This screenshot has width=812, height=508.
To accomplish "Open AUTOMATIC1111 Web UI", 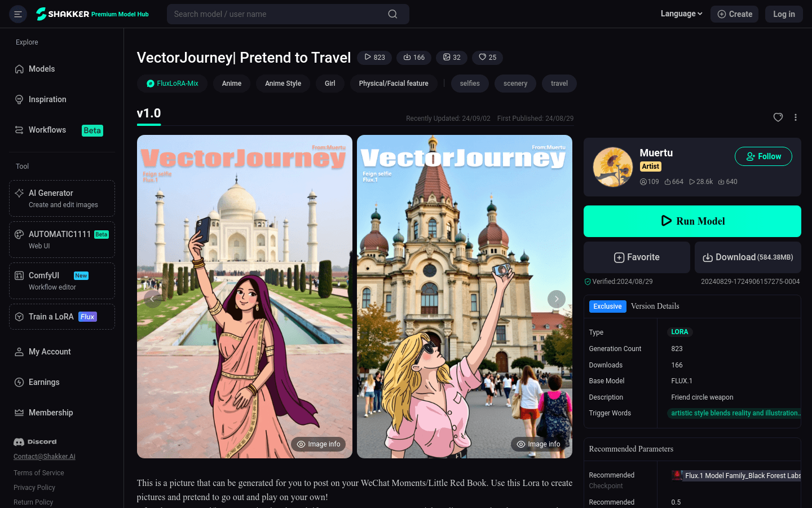I will pyautogui.click(x=62, y=239).
